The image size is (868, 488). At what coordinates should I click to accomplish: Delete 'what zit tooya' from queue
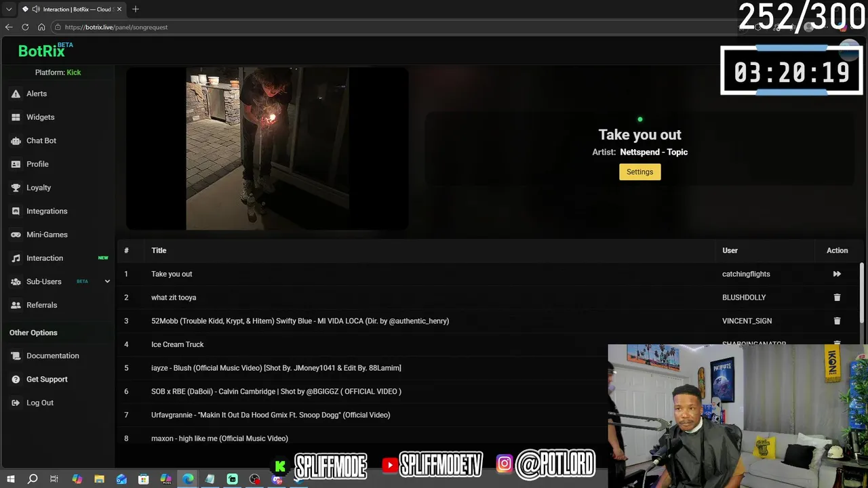coord(837,298)
